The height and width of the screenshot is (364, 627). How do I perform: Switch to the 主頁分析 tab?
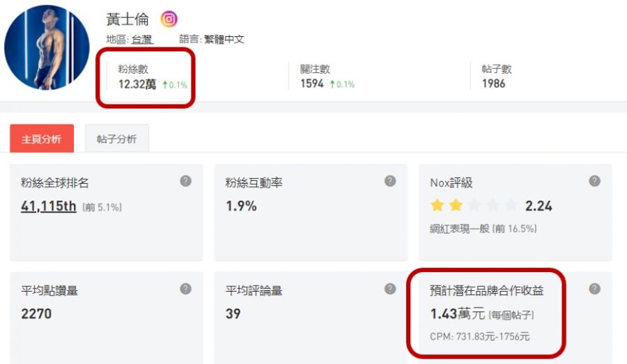[42, 139]
